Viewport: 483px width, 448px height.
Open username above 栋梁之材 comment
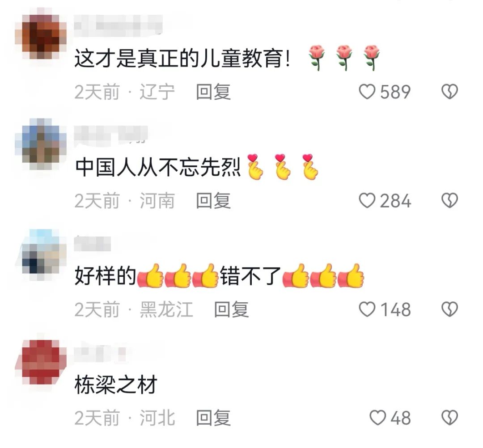click(100, 354)
